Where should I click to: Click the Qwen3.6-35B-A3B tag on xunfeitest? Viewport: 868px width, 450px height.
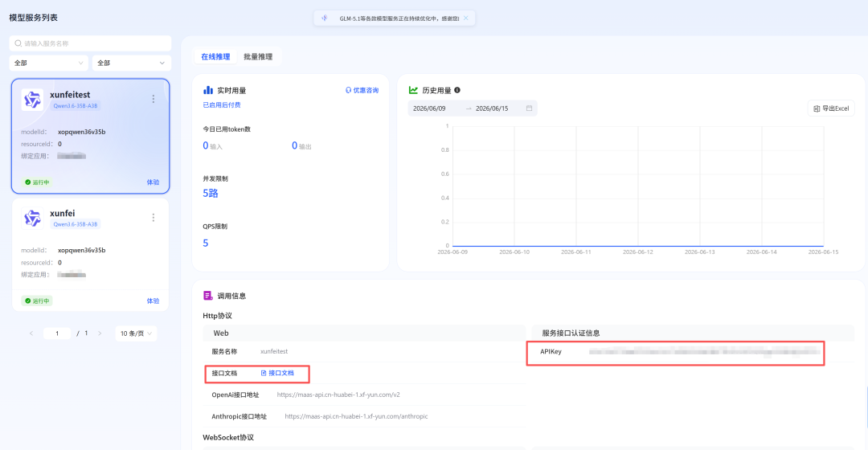76,106
